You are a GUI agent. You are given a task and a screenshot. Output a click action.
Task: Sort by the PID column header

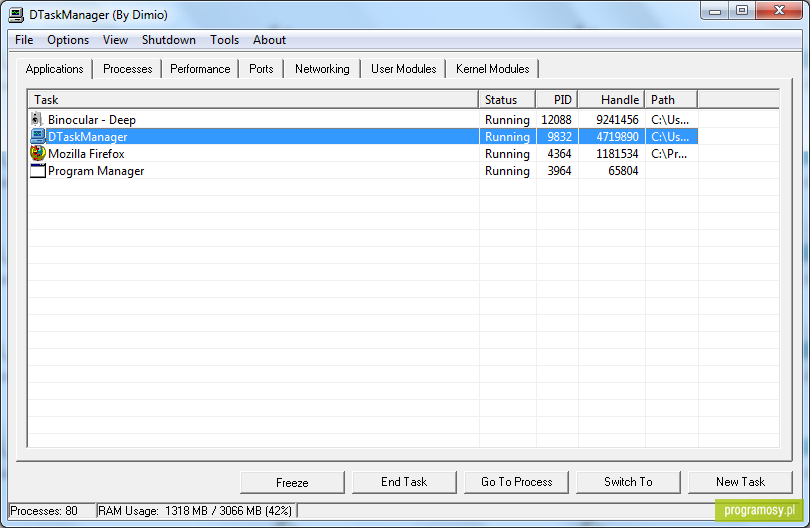pos(557,100)
